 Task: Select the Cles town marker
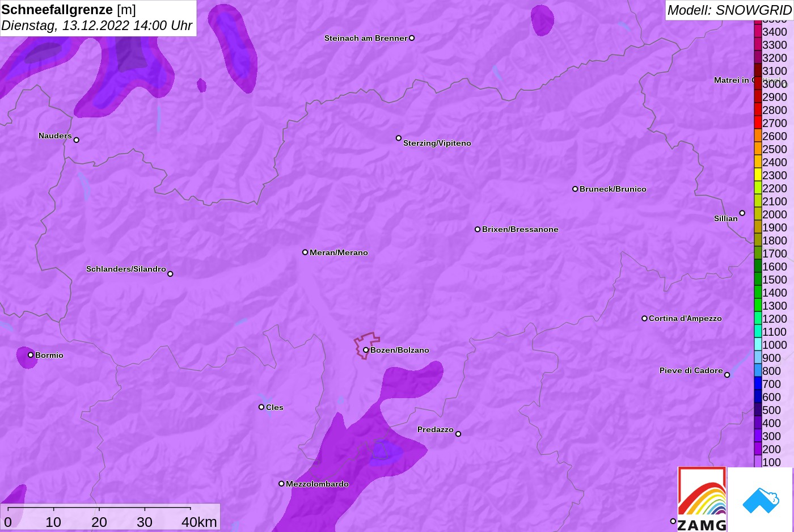(261, 407)
